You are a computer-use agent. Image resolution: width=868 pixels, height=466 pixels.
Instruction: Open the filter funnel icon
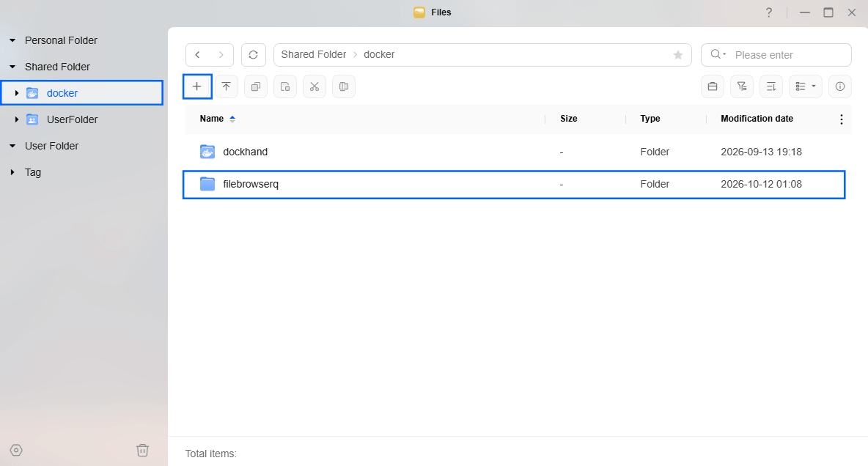coord(742,86)
